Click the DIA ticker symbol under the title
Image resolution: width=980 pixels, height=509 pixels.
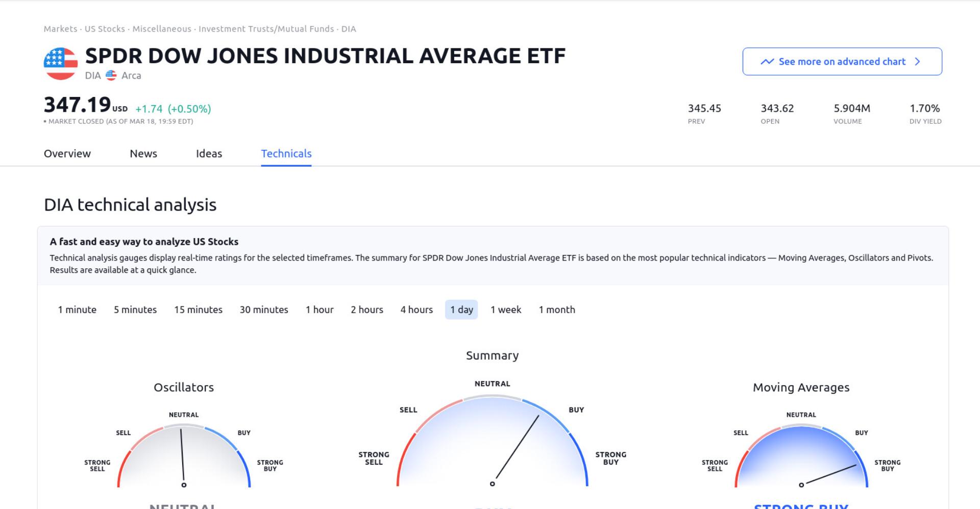point(93,75)
